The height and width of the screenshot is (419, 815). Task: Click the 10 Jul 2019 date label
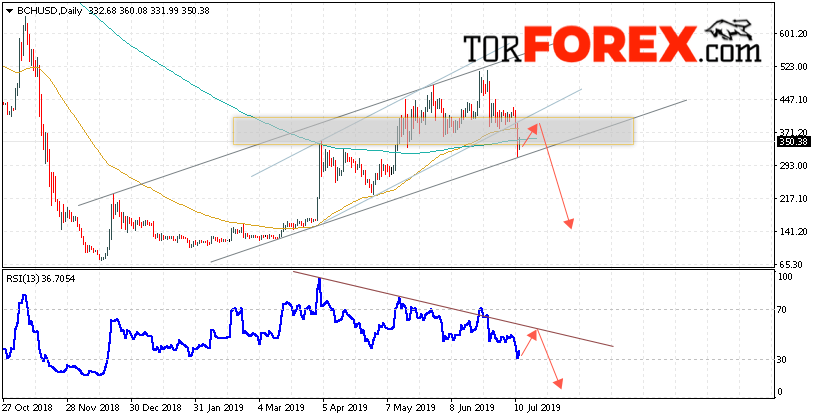tap(538, 408)
